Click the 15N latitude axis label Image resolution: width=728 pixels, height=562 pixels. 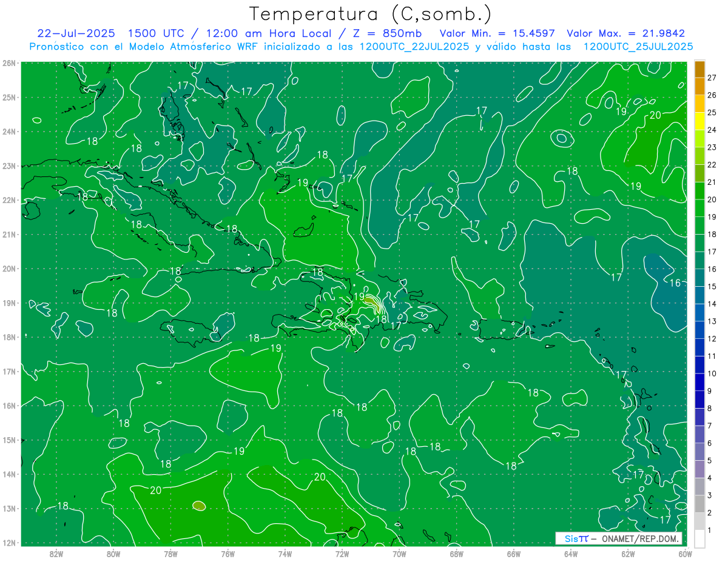[9, 440]
